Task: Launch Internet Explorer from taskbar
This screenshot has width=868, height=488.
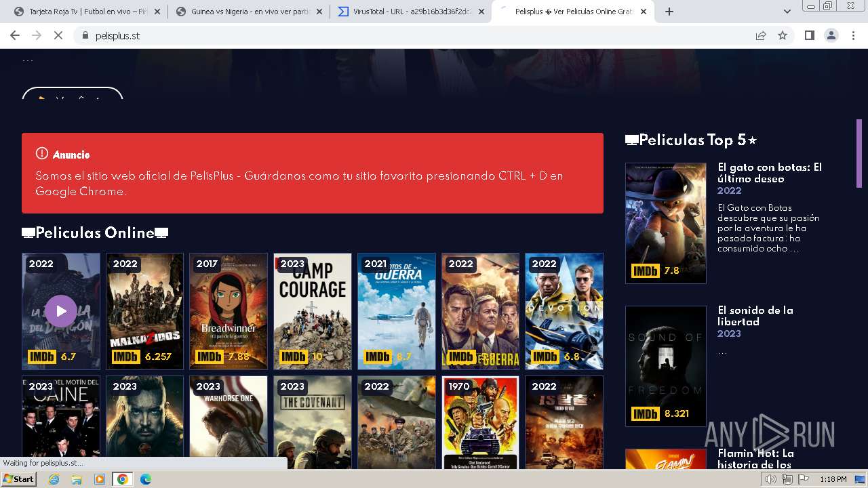Action: point(54,479)
